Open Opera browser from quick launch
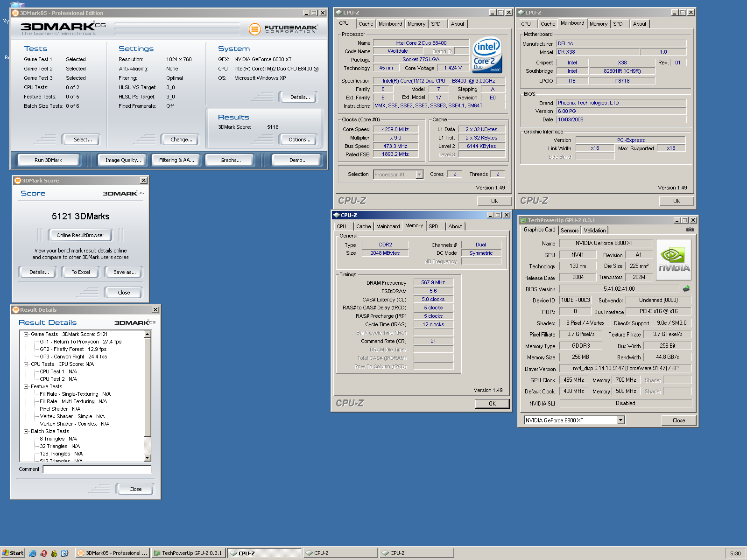 pyautogui.click(x=43, y=553)
